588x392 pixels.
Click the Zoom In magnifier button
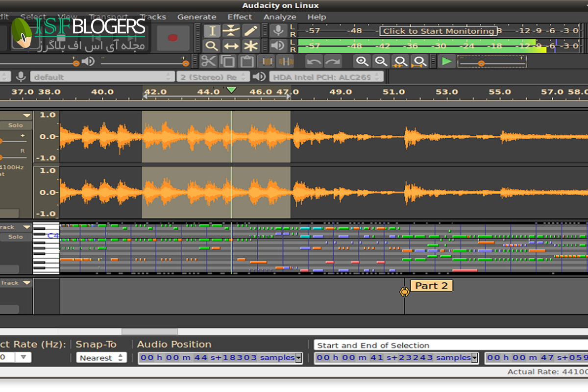point(362,61)
